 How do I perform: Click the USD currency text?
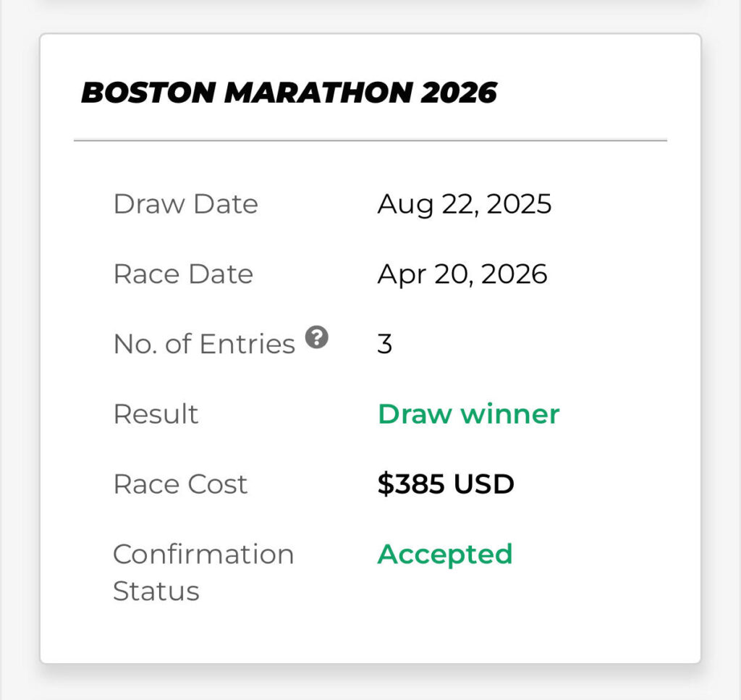pos(483,484)
